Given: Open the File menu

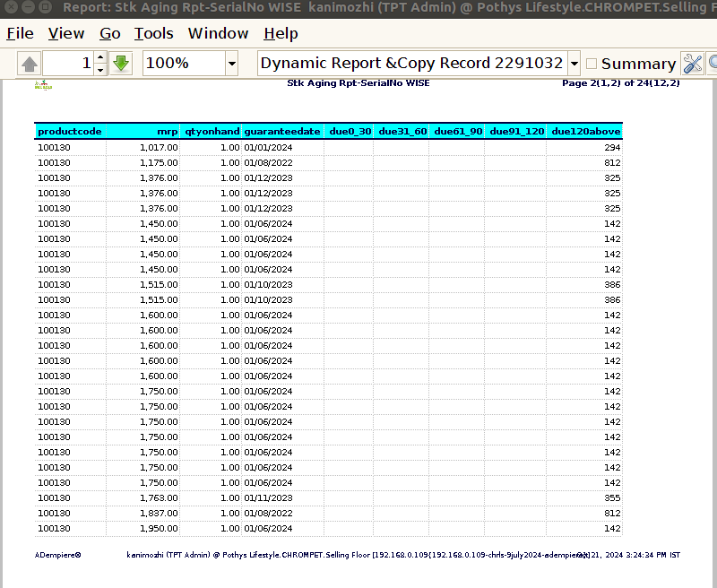Looking at the screenshot, I should (x=20, y=33).
